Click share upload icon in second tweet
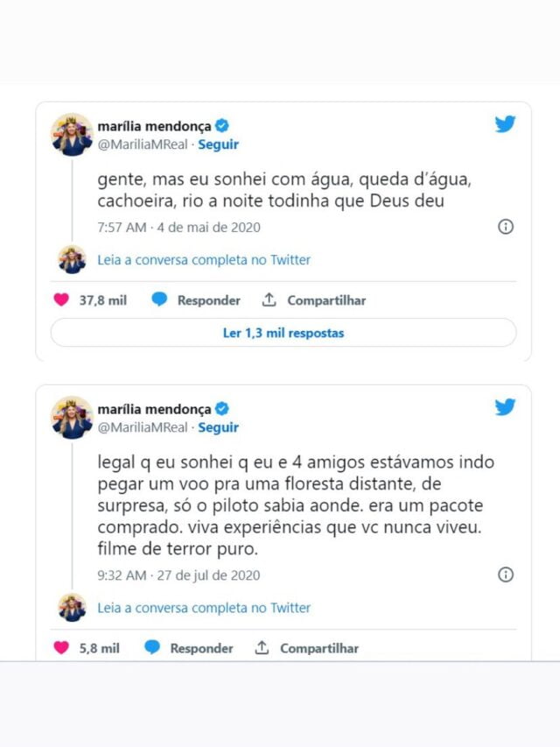560x747 pixels. 262,647
